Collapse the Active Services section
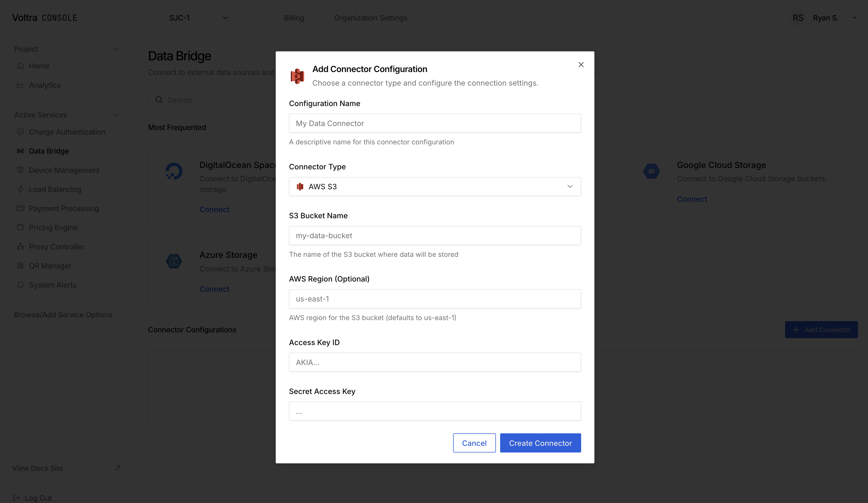This screenshot has height=503, width=868. tap(116, 115)
